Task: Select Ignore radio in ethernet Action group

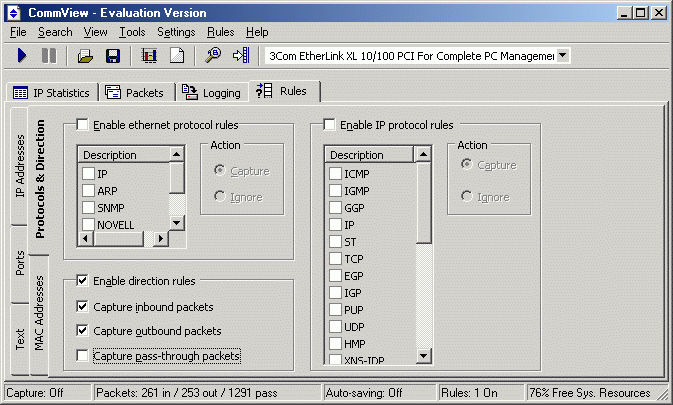Action: click(220, 196)
